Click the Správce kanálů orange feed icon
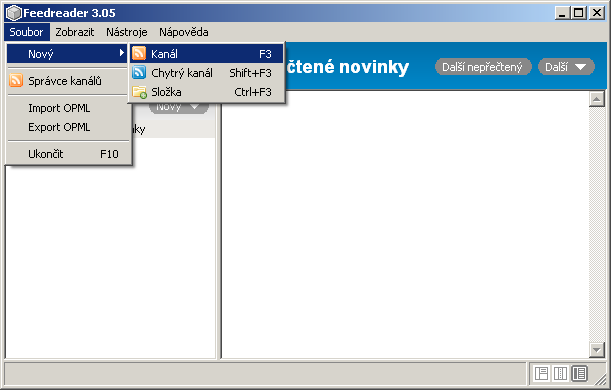The height and width of the screenshot is (390, 611). [16, 80]
